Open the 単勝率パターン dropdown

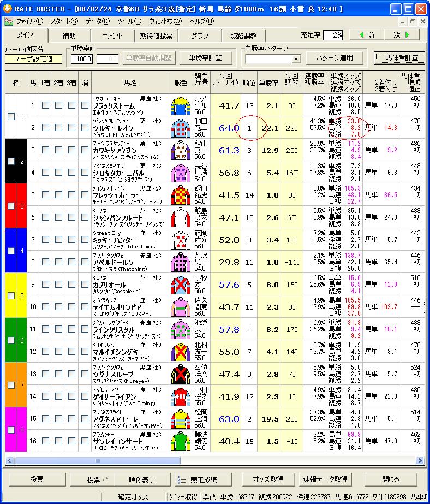pos(296,59)
